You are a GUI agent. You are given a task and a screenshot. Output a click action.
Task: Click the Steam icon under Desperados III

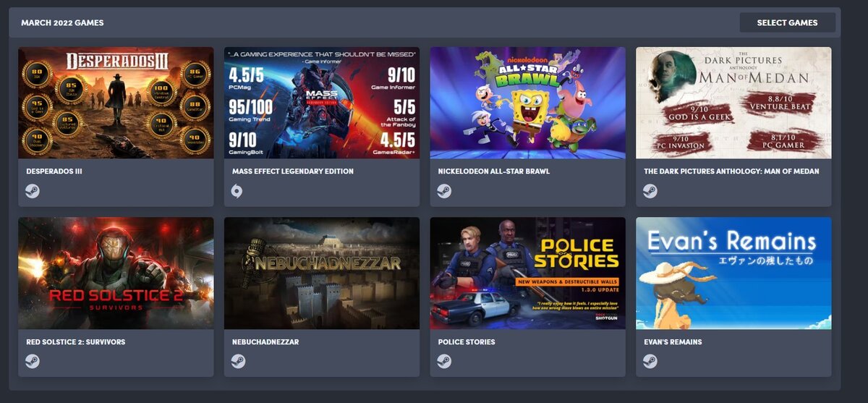(33, 191)
